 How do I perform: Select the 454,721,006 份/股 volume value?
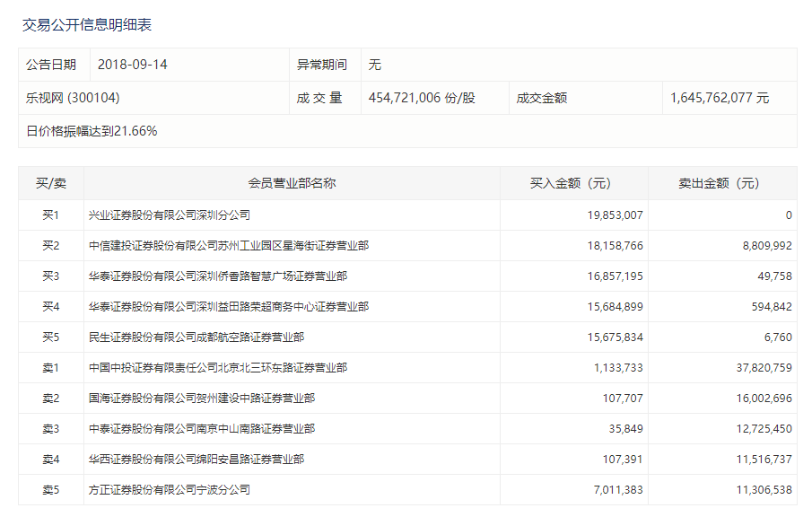coord(422,98)
